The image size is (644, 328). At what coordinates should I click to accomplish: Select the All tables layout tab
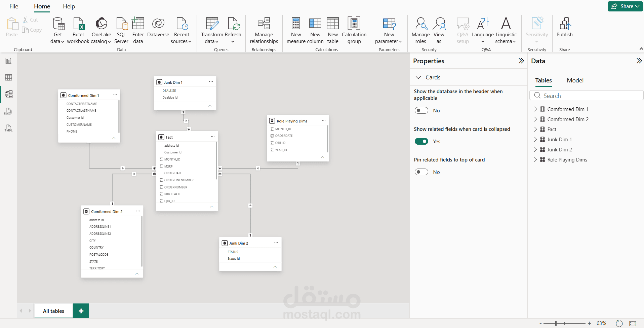click(x=53, y=311)
